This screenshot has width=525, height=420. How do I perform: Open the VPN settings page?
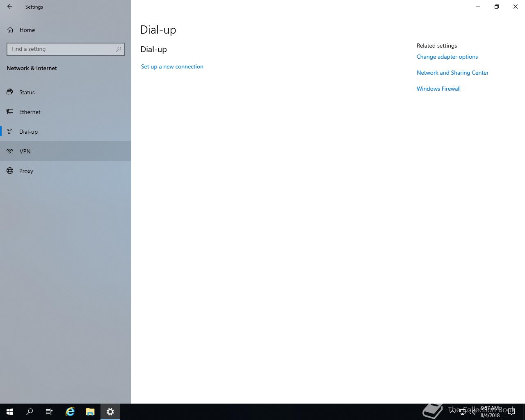[x=66, y=151]
